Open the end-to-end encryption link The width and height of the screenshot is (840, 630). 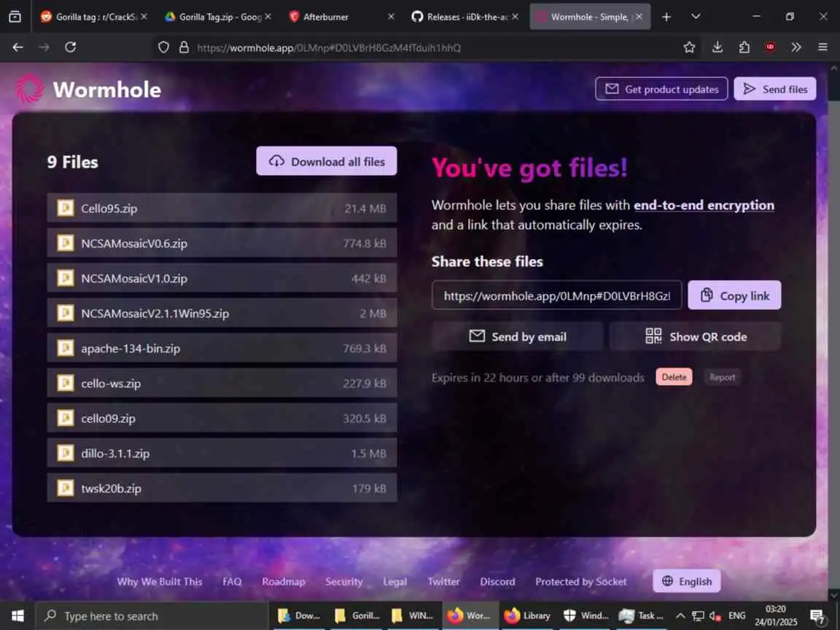point(704,205)
